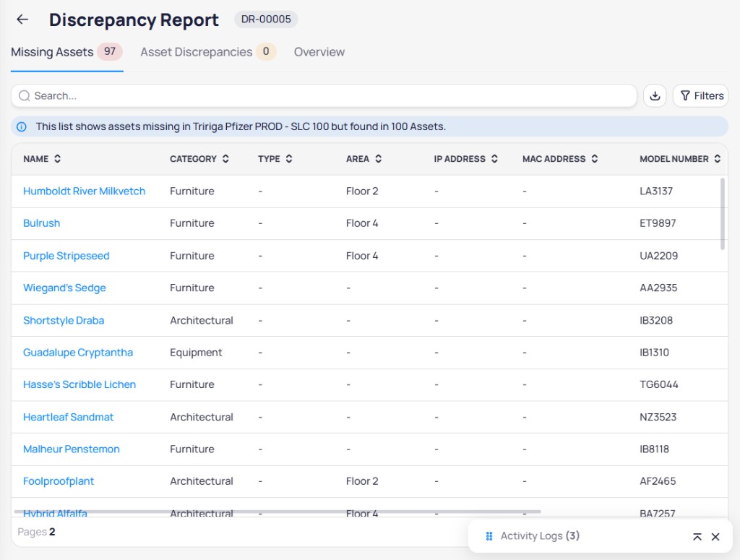Screen dimensions: 740x560
Task: Sort by the IP ADDRESS column arrows
Action: pyautogui.click(x=494, y=158)
